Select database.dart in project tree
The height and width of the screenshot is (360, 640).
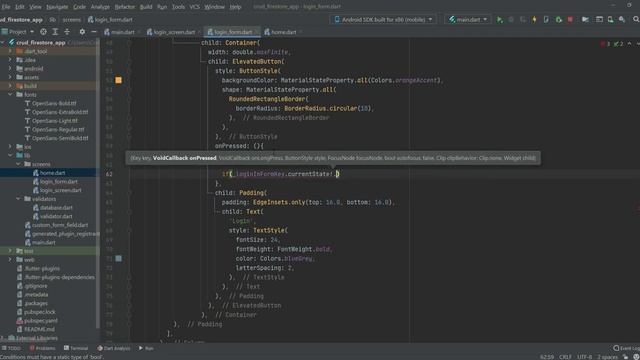56,207
